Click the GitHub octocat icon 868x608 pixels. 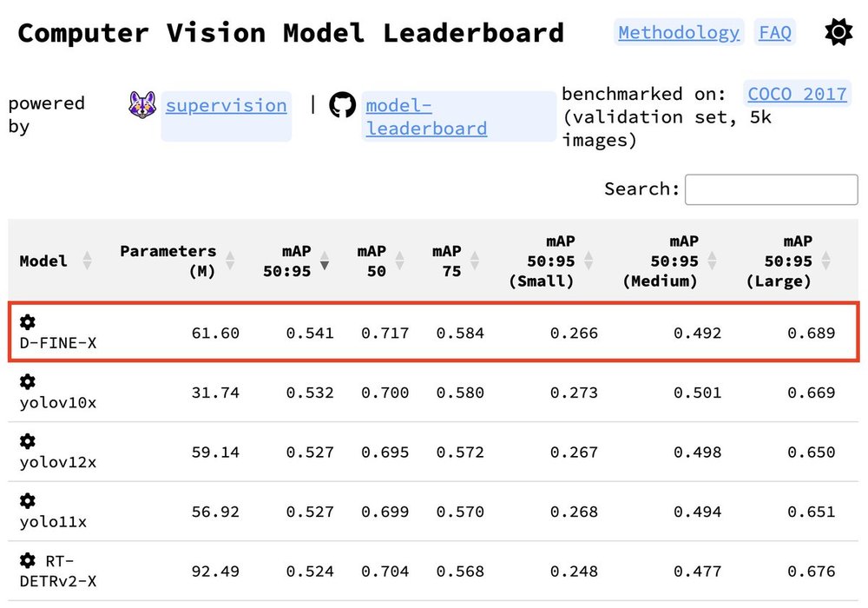pyautogui.click(x=343, y=105)
